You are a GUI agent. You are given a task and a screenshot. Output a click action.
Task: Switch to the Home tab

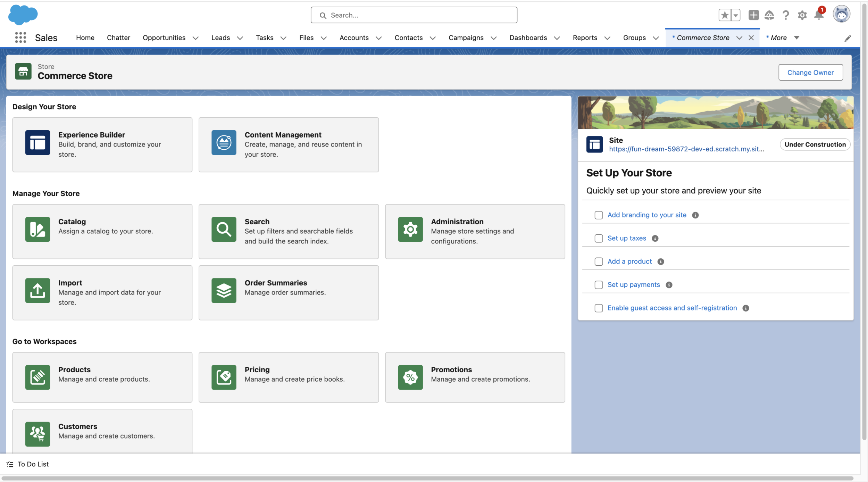pyautogui.click(x=85, y=38)
